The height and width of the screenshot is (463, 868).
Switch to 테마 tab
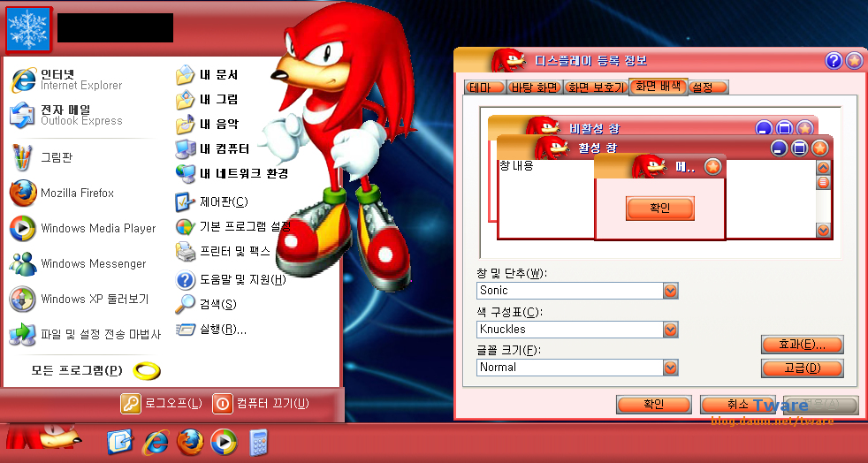point(486,87)
